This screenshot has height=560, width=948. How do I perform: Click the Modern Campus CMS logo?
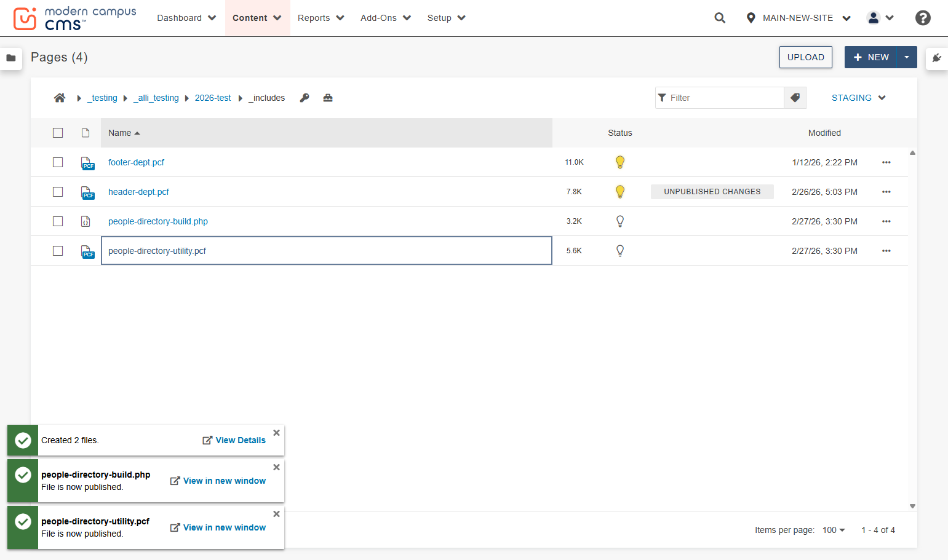[x=74, y=18]
